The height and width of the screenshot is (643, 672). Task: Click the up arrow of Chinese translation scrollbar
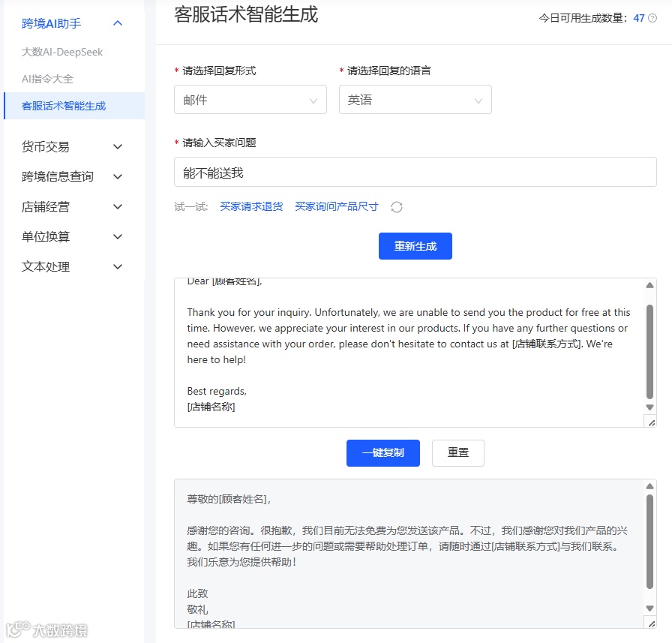pyautogui.click(x=649, y=486)
